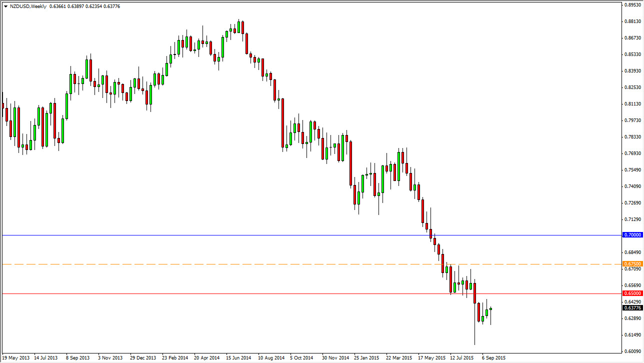Click the low price 0.62354 in header
The image size is (644, 363).
(94, 6)
